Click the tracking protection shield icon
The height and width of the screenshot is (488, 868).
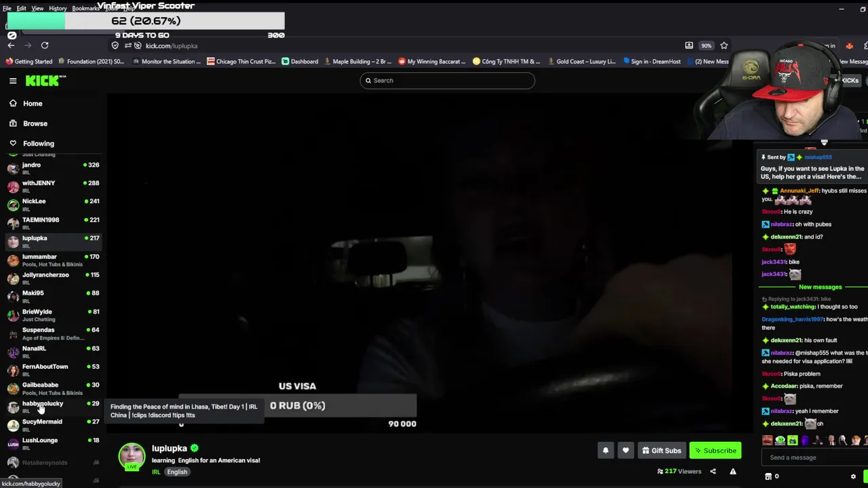(x=115, y=45)
